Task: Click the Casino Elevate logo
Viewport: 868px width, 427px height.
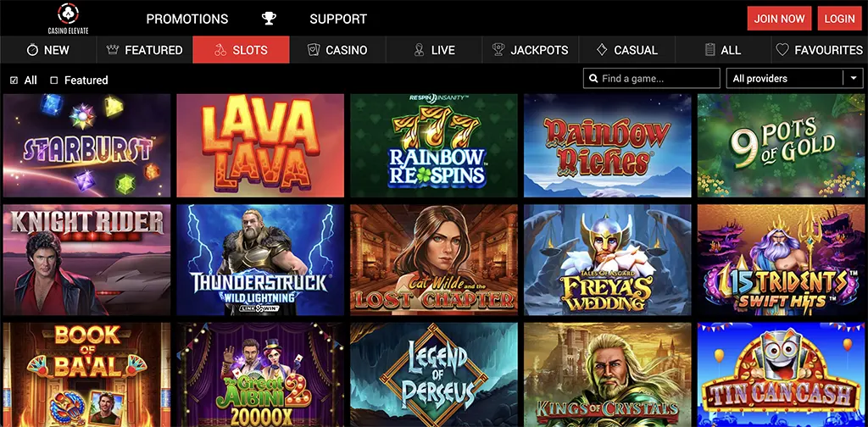Action: (x=68, y=19)
